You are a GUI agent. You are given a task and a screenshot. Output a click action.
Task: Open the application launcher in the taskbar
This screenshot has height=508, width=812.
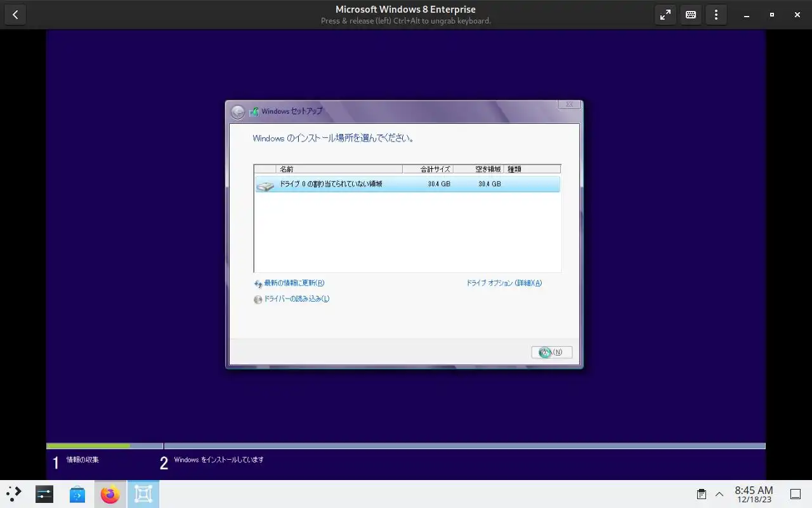point(14,494)
